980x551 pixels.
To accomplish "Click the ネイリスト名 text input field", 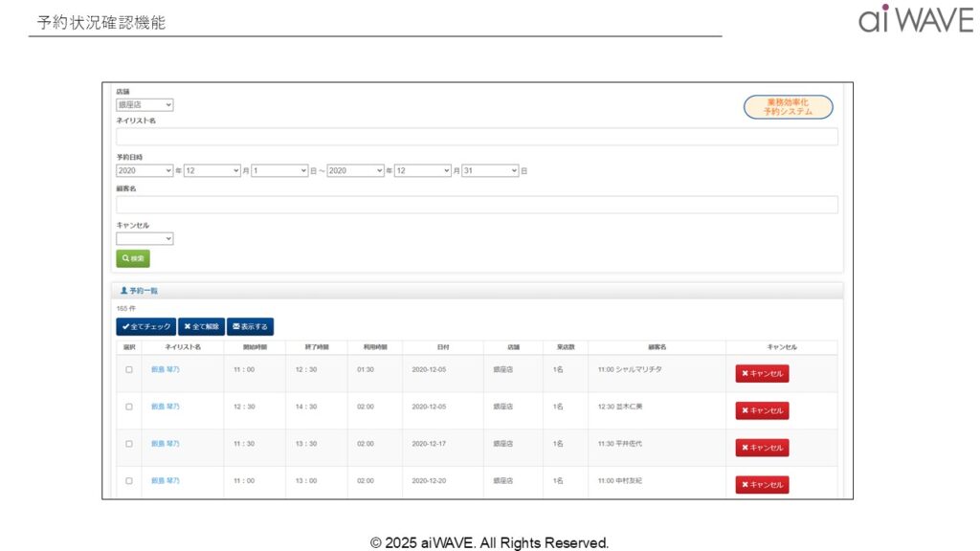I will [x=477, y=137].
